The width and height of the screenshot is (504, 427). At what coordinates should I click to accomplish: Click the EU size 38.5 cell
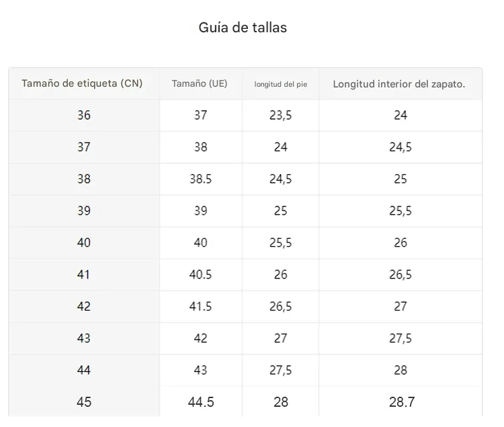point(200,179)
